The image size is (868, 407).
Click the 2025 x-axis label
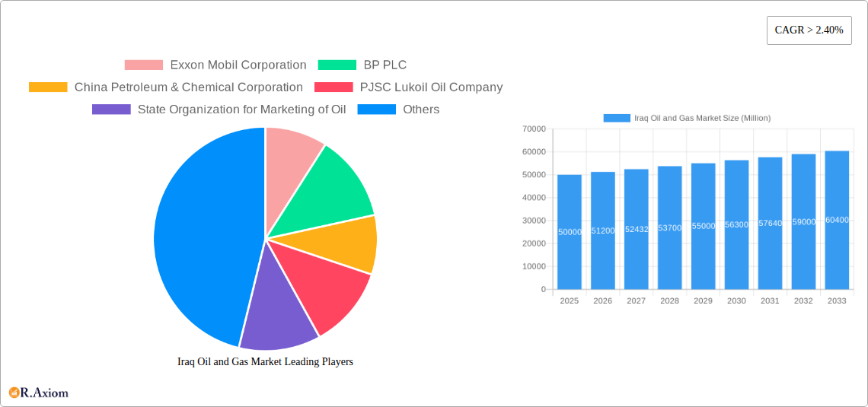click(570, 300)
